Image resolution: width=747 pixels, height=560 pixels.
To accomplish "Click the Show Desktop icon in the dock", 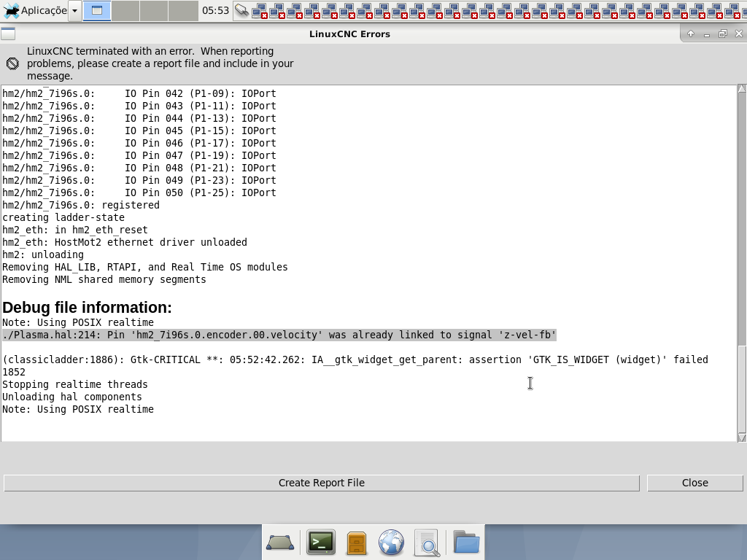I will click(x=280, y=542).
